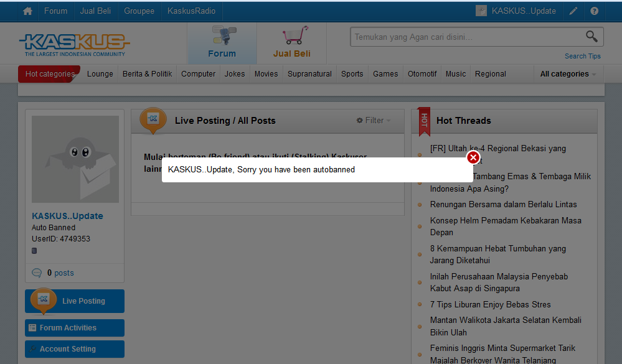Click the small reputation badge under UserID
622x364 pixels.
[x=34, y=251]
